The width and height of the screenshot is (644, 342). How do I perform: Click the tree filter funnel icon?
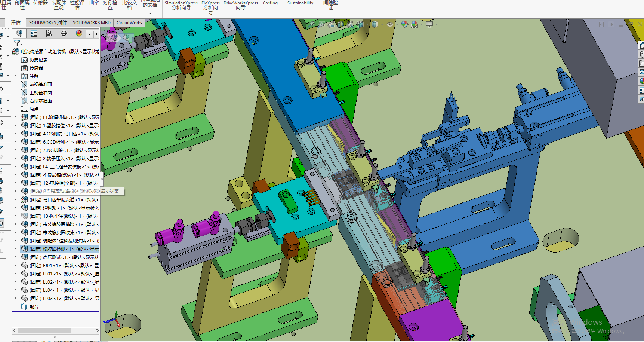17,43
